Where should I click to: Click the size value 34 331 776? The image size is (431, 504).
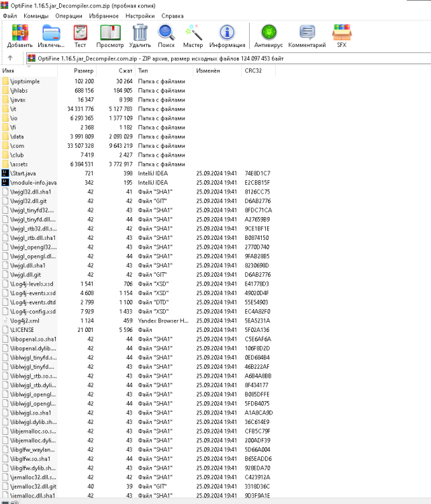coord(81,109)
